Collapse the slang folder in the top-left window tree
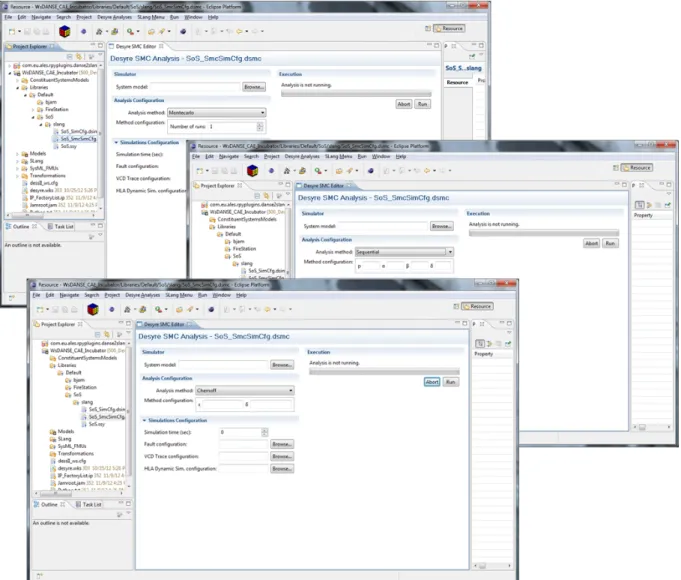The height and width of the screenshot is (580, 681). point(41,124)
